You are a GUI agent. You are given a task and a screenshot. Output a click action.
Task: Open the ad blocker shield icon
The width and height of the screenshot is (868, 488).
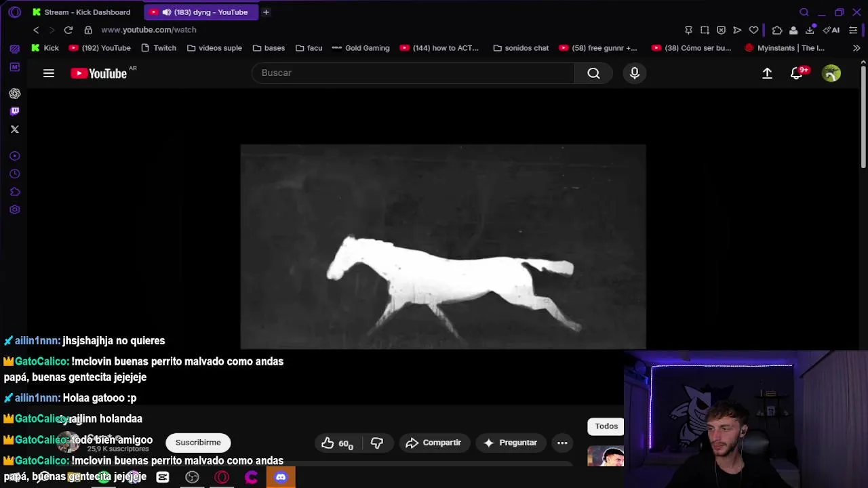click(721, 30)
